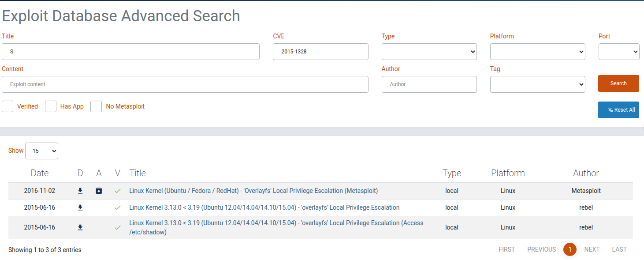Open the Overlayfs Metasploit exploit link
This screenshot has width=644, height=260.
tap(253, 191)
